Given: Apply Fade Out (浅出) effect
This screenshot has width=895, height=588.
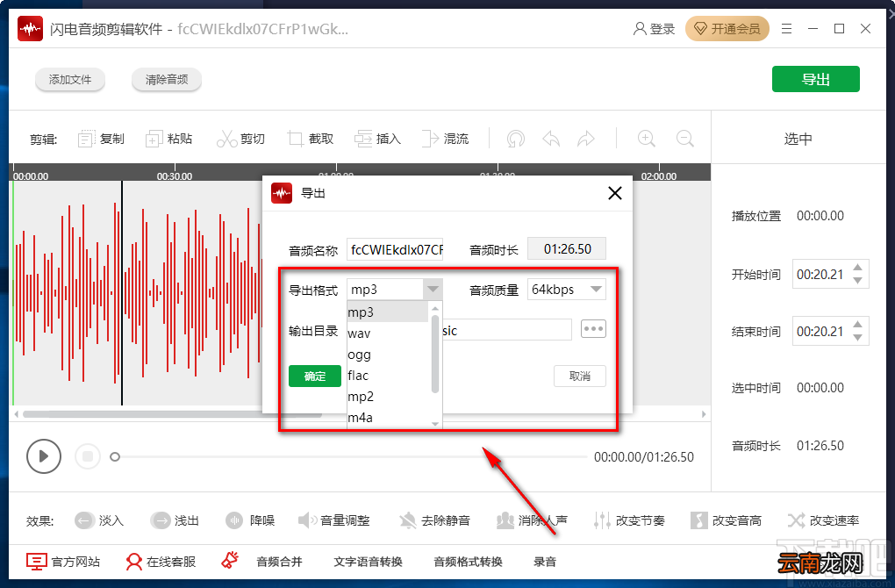Looking at the screenshot, I should [174, 520].
